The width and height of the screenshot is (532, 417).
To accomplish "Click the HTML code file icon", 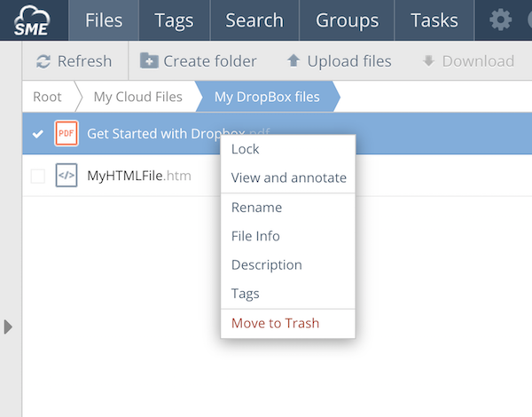I will 66,176.
